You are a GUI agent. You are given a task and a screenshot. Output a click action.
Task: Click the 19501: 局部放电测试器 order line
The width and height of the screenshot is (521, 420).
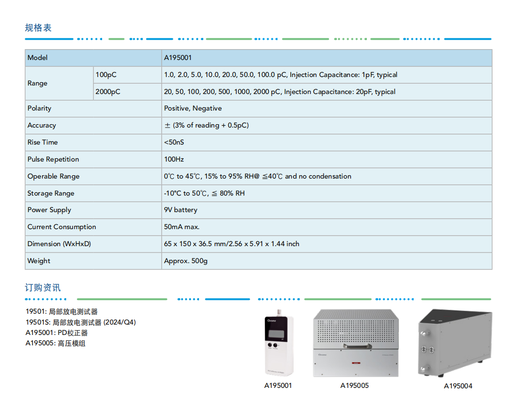[61, 312]
